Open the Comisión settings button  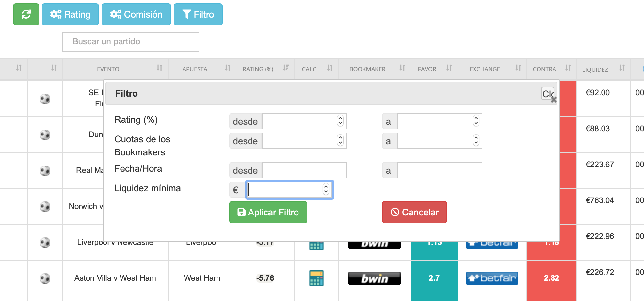(136, 14)
